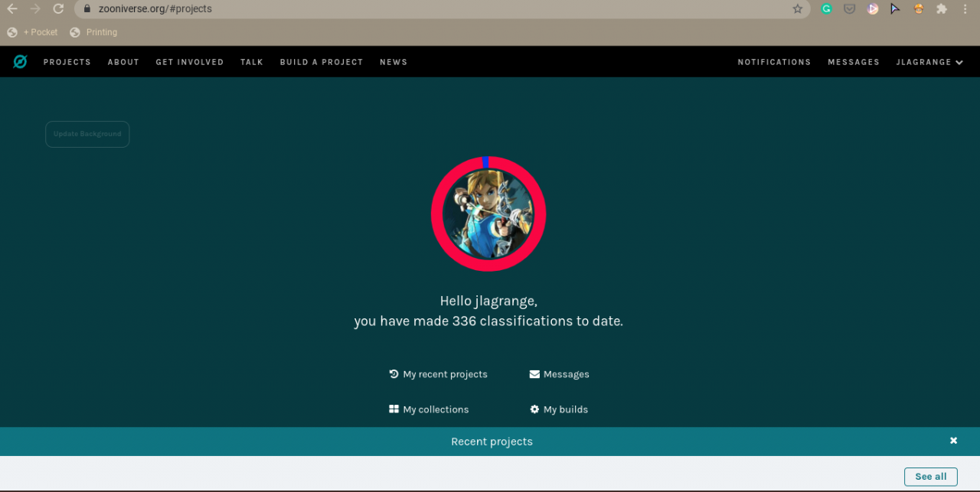Open Messages below the greeting
Image resolution: width=980 pixels, height=492 pixels.
(x=560, y=374)
